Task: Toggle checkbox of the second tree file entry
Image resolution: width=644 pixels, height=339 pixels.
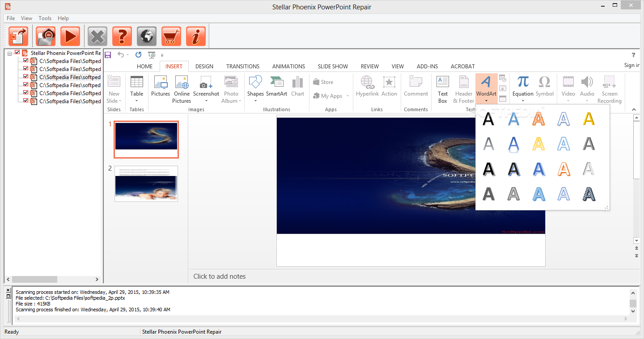Action: click(x=25, y=69)
